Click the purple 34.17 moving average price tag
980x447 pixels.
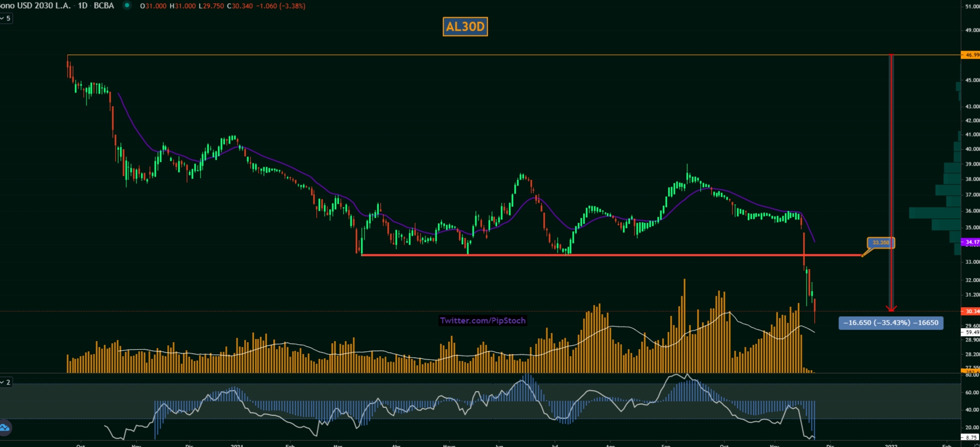tap(971, 242)
